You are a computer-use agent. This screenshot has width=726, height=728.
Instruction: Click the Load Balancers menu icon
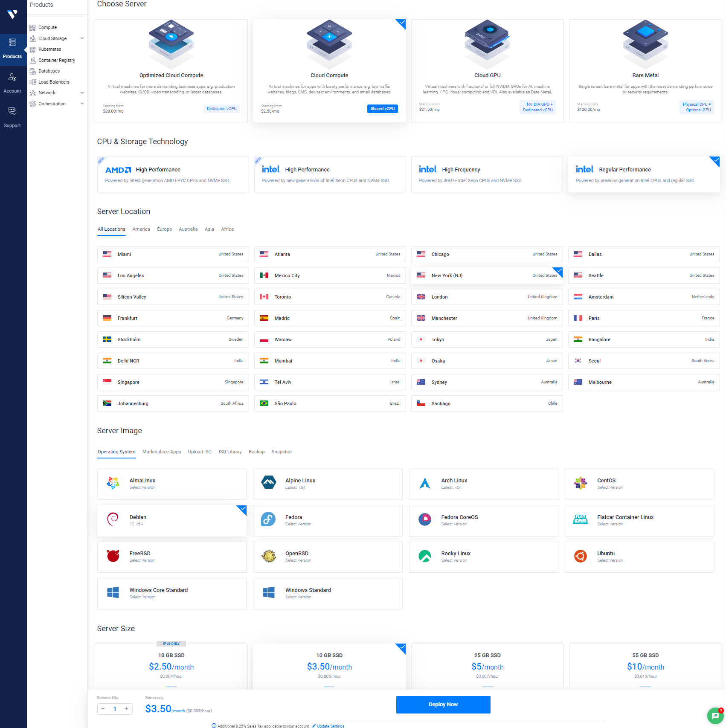[32, 82]
